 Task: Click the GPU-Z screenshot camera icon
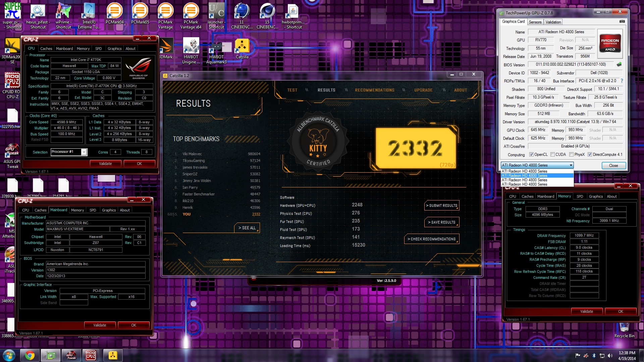[x=622, y=21]
